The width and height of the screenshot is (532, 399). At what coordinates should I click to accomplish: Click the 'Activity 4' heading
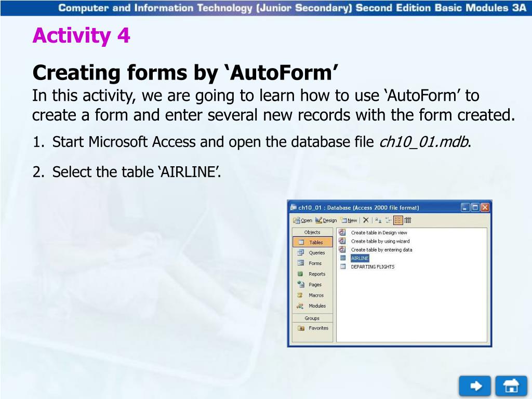[81, 36]
